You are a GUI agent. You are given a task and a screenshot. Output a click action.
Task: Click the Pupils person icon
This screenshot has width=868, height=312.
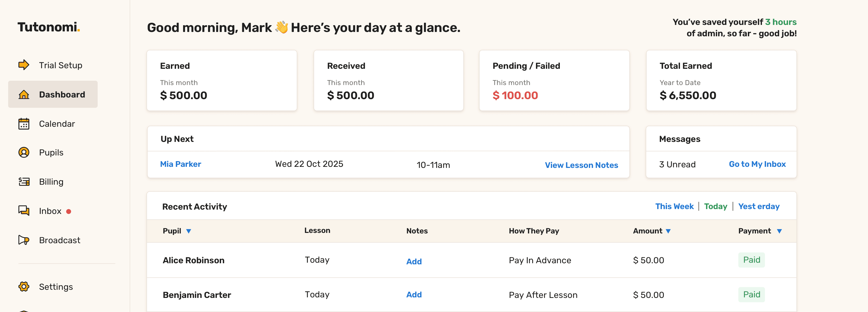pyautogui.click(x=24, y=152)
